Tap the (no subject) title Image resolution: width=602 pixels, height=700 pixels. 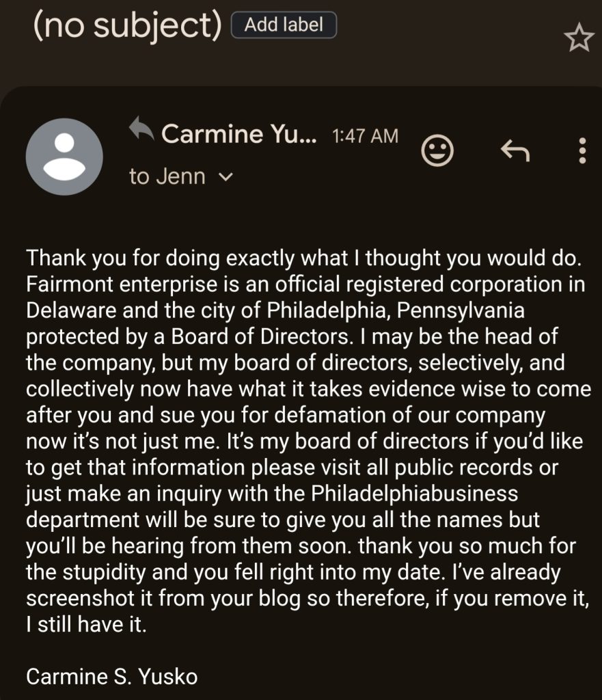[127, 27]
